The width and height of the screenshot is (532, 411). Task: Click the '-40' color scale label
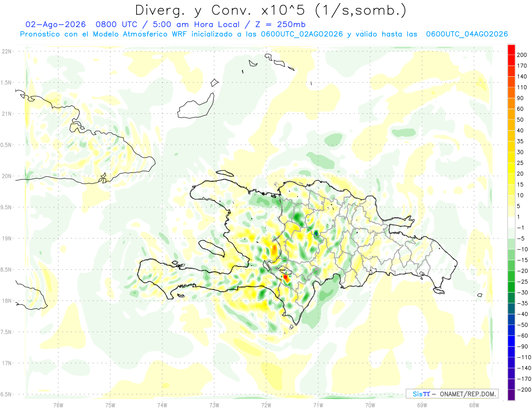click(524, 314)
